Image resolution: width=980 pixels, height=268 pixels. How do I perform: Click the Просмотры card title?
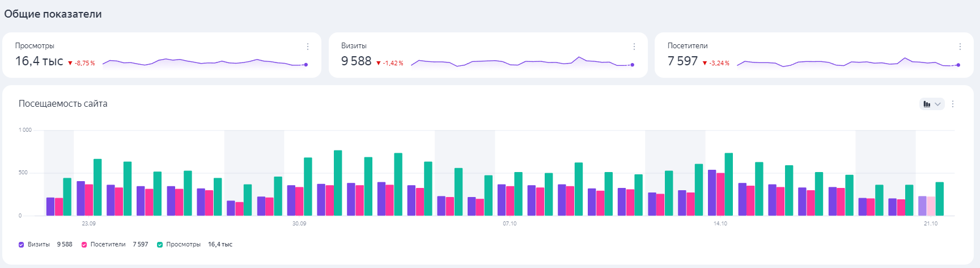point(35,46)
